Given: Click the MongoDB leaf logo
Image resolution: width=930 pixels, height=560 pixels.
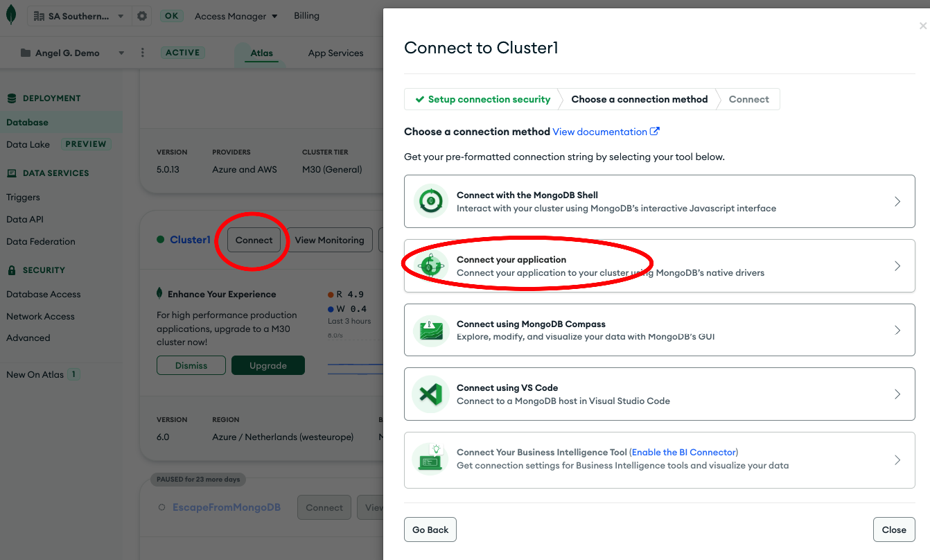Looking at the screenshot, I should coord(10,15).
